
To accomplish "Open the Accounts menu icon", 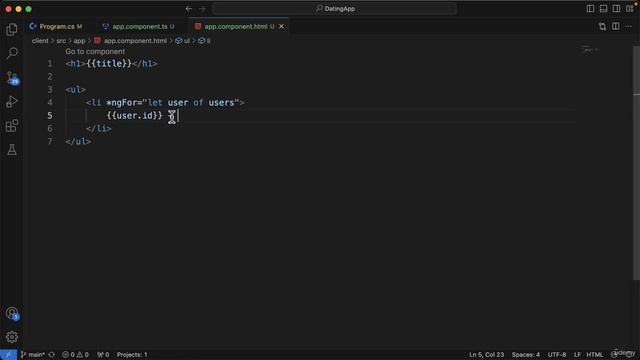I will point(12,313).
